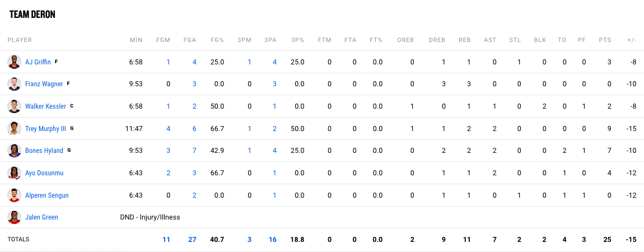
Task: Click Jalen Green's headshot photo
Action: point(15,217)
